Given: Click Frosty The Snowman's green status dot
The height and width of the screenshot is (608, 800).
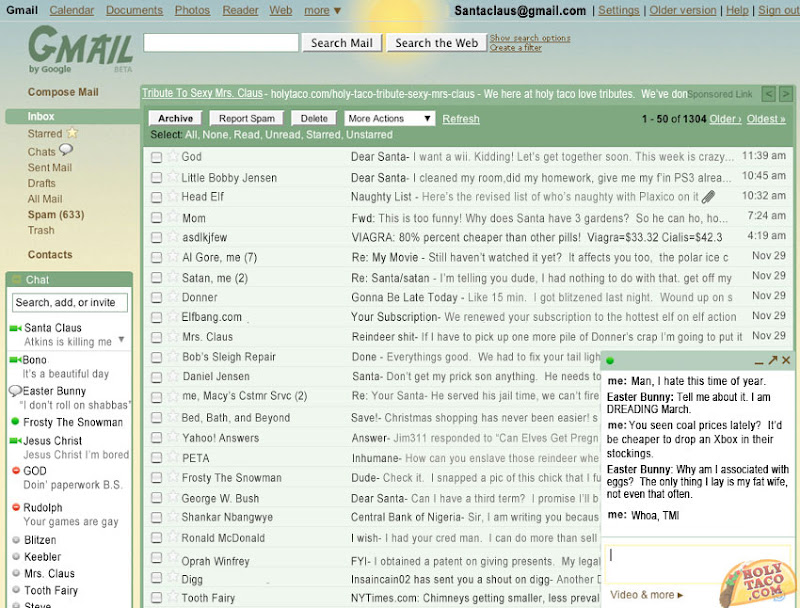Looking at the screenshot, I should coord(15,421).
